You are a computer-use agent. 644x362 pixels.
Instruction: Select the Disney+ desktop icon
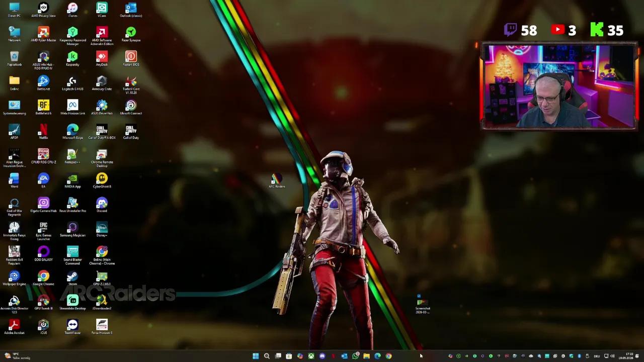click(x=102, y=229)
